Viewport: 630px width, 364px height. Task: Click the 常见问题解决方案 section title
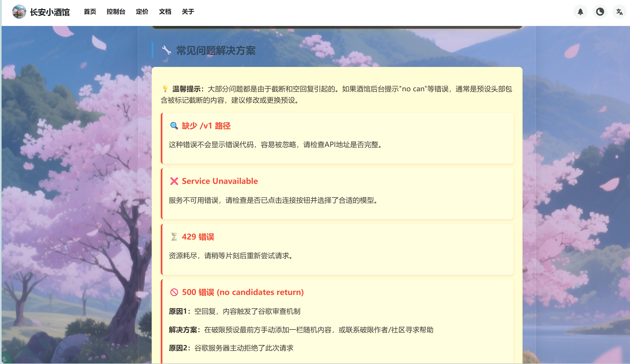click(216, 50)
